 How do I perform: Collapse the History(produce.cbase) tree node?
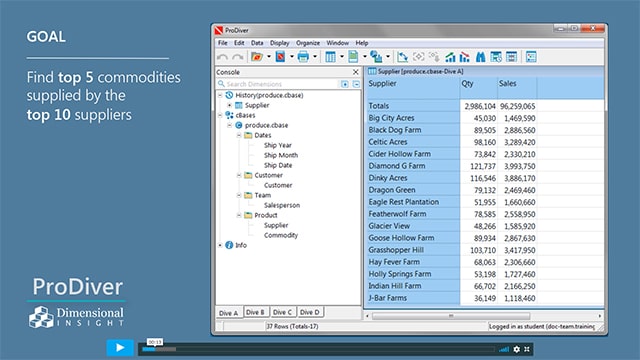pyautogui.click(x=220, y=95)
